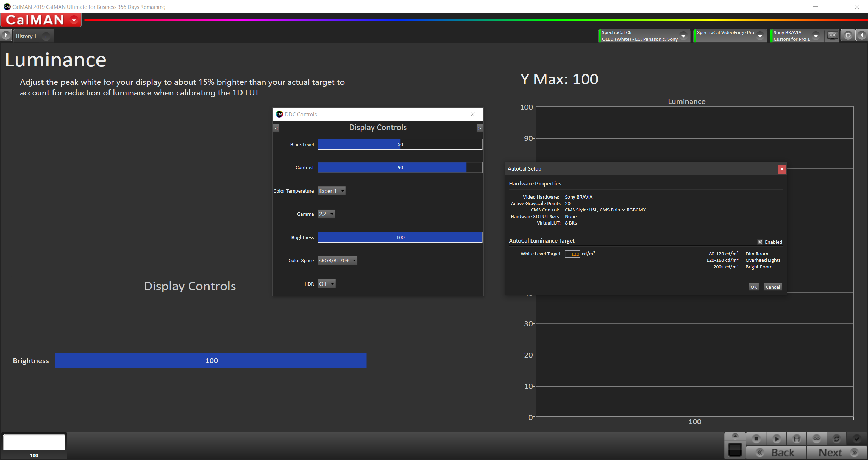Click the CalMAN app icon in title bar
The image size is (868, 460).
7,7
